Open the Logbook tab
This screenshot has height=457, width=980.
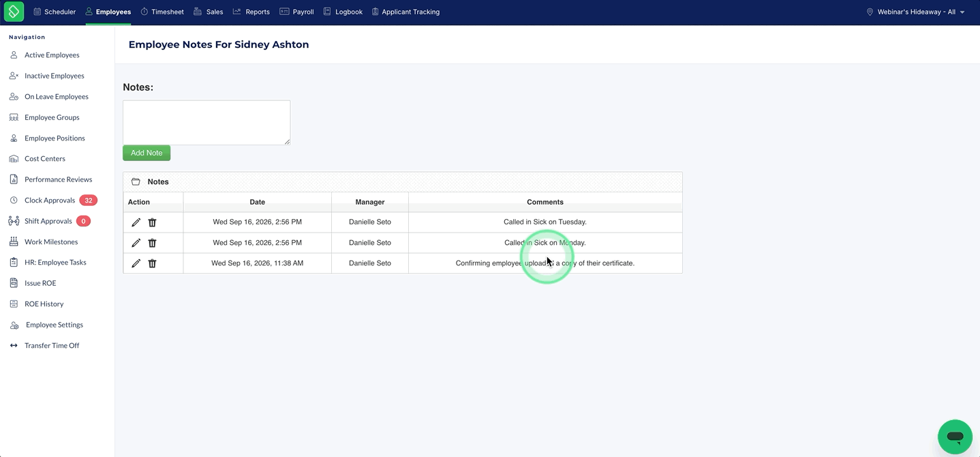tap(343, 12)
